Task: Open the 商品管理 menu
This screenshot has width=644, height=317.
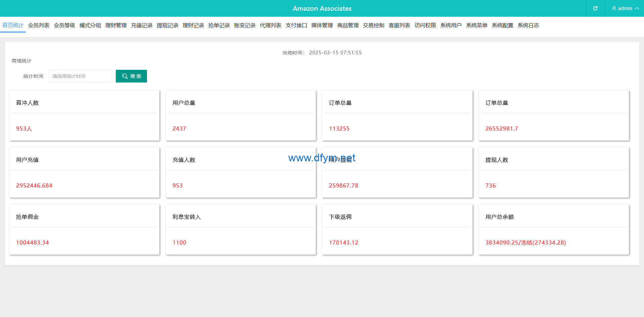Action: click(348, 25)
